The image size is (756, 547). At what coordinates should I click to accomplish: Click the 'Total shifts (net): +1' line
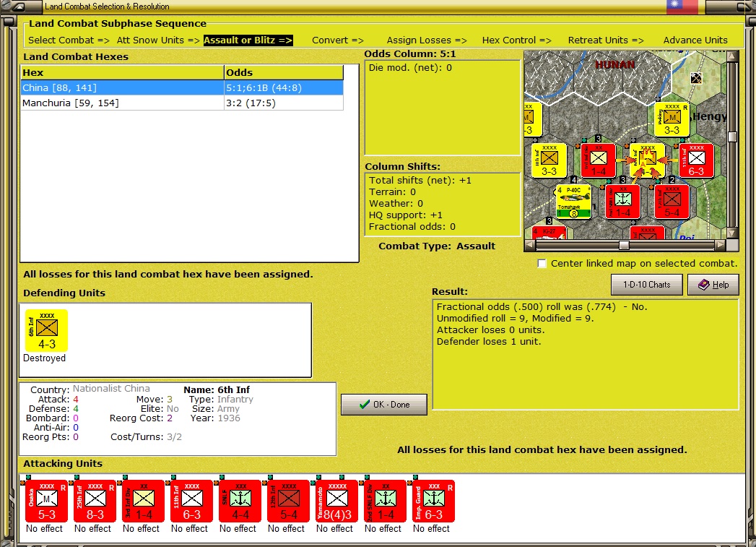(x=420, y=181)
